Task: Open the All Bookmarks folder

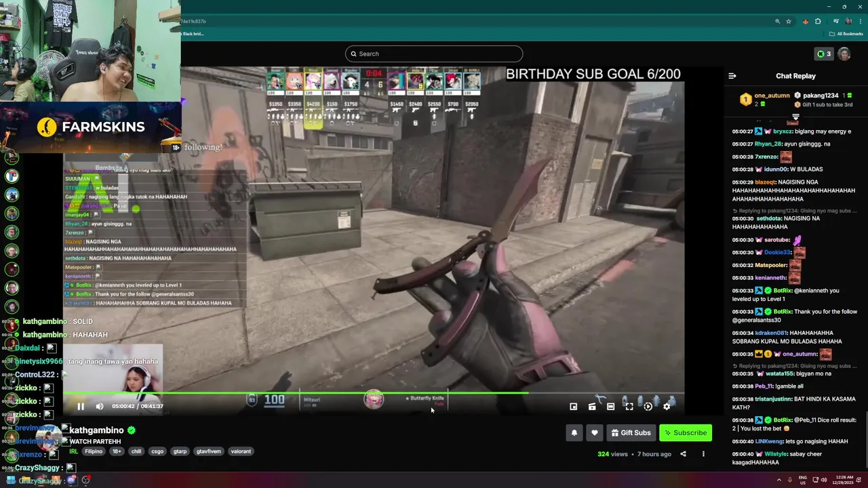Action: point(846,34)
